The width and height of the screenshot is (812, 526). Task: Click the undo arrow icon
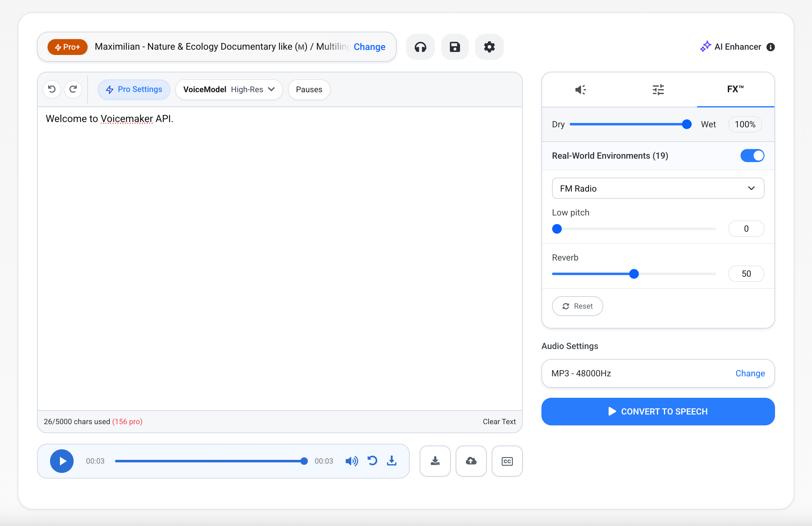coord(52,89)
